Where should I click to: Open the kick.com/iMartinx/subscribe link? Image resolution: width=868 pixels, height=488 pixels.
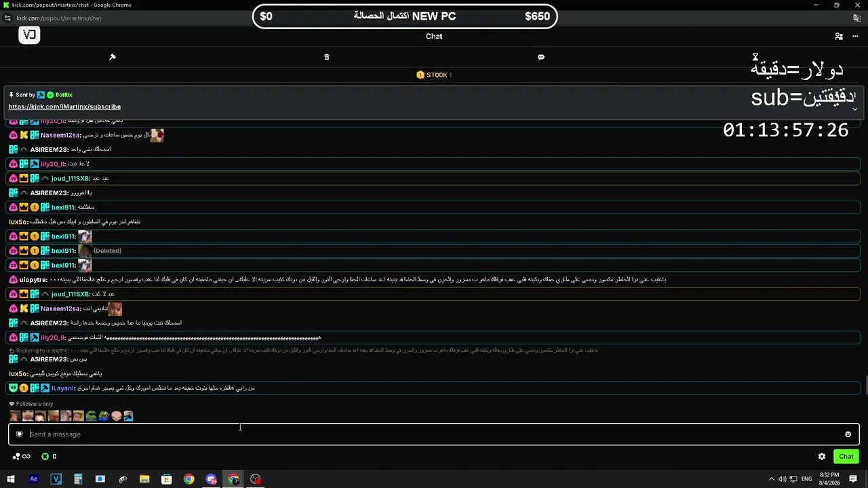click(x=64, y=107)
